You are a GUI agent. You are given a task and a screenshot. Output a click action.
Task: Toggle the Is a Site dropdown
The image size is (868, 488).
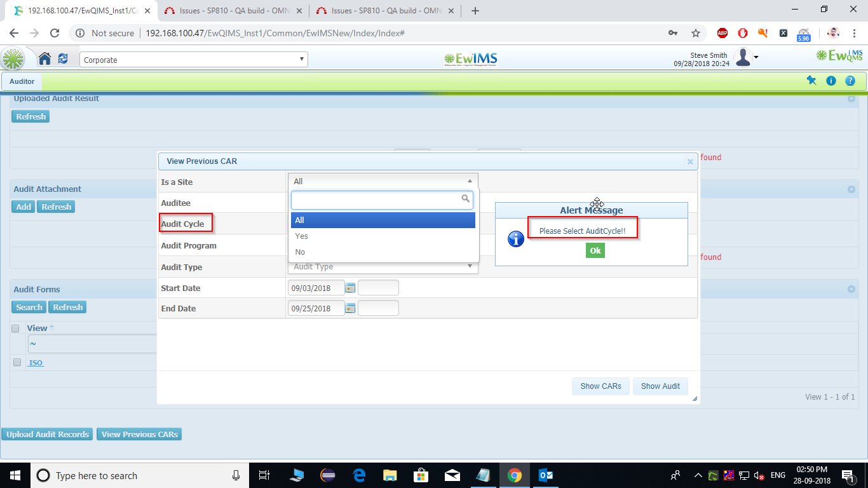383,181
